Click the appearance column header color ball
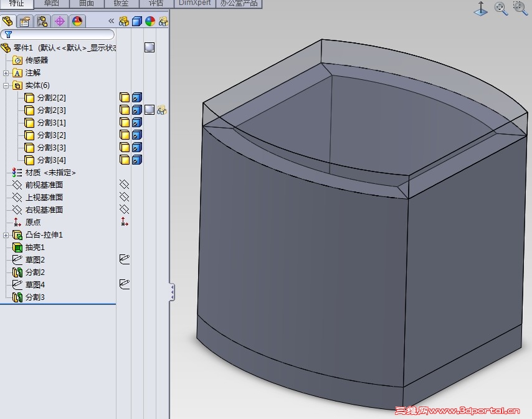Screen dimensions: 532x419 150,21
